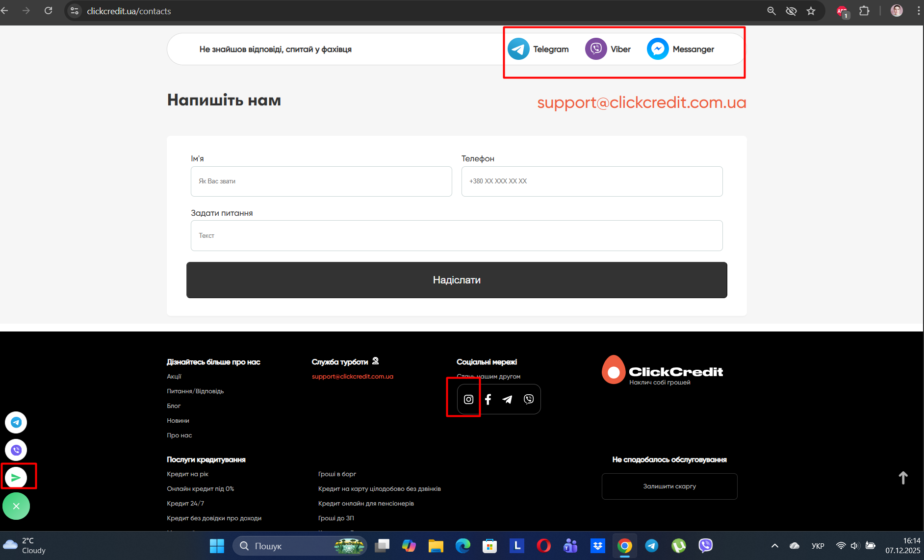
Task: Open the Блог footer link
Action: [x=174, y=406]
